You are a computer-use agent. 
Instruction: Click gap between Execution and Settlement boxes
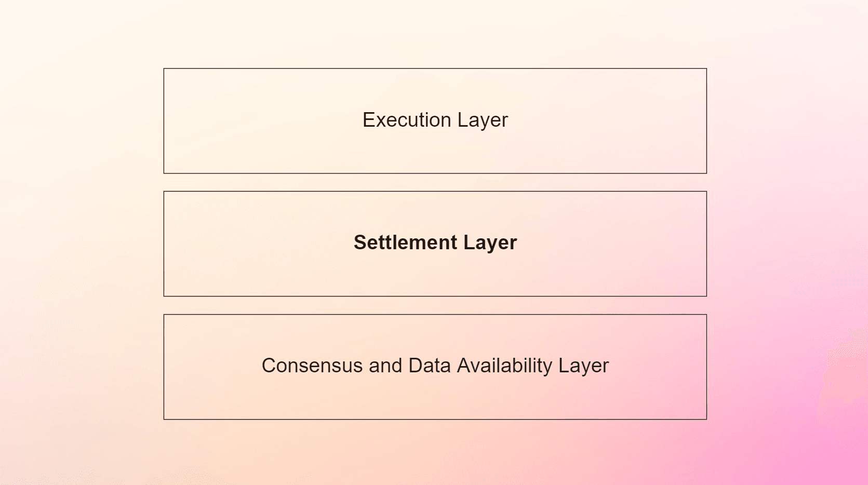pyautogui.click(x=435, y=182)
